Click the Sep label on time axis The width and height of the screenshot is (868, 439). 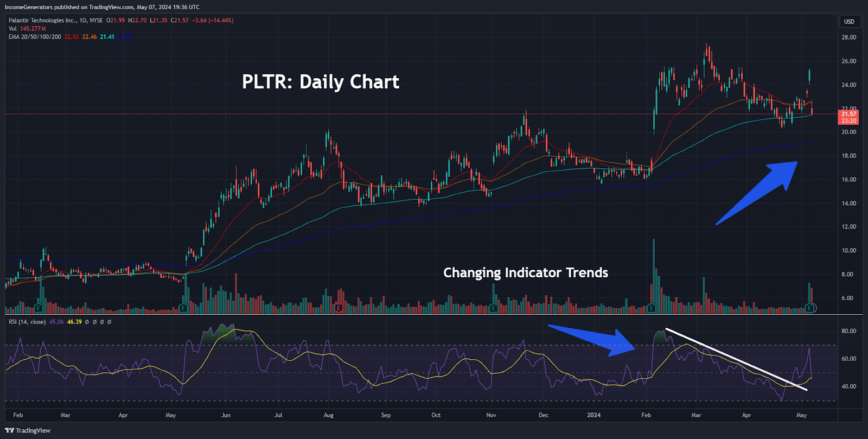pyautogui.click(x=386, y=415)
